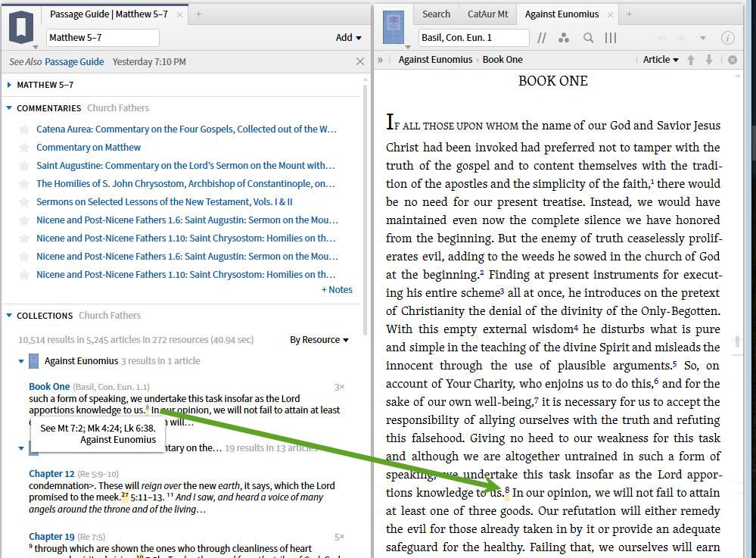The width and height of the screenshot is (756, 558).
Task: Open Sermons on Selected Lessons link
Action: [x=164, y=202]
